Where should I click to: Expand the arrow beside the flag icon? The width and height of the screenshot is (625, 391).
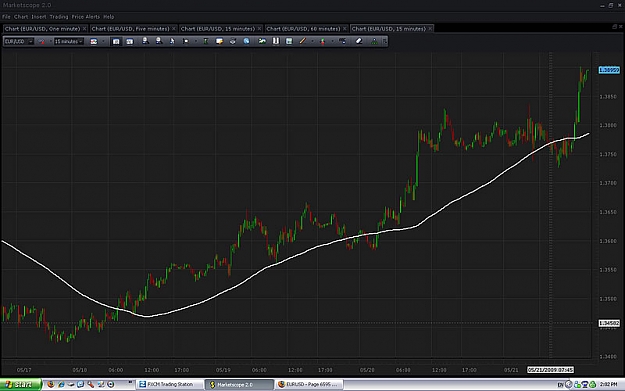(x=195, y=41)
